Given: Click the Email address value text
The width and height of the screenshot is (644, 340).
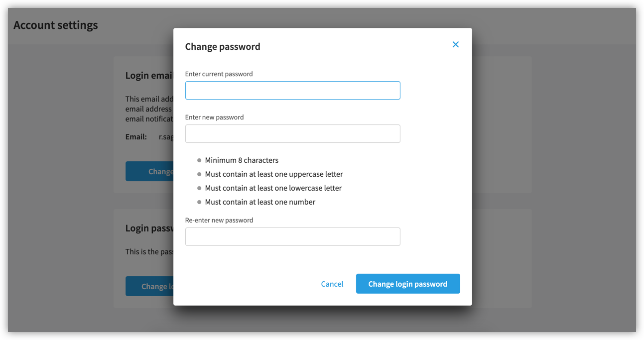Looking at the screenshot, I should tap(167, 136).
